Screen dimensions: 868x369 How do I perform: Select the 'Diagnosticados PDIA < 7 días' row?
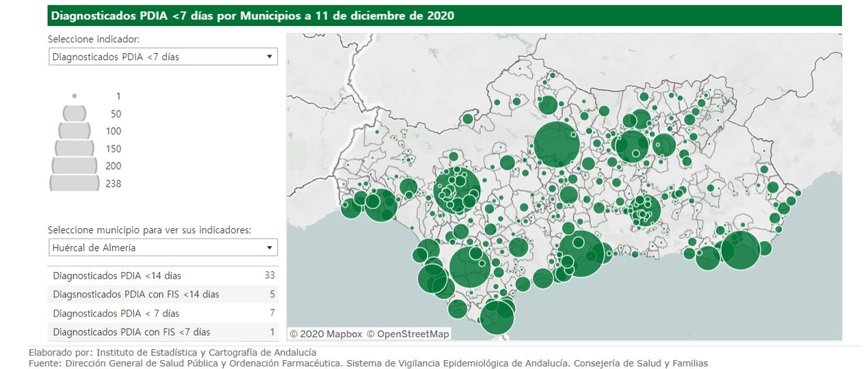163,313
